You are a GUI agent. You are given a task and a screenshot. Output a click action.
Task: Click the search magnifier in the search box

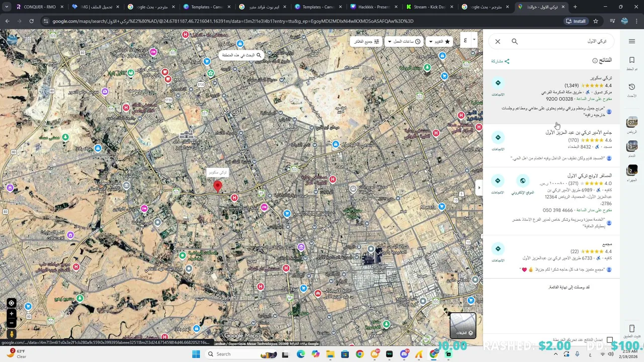coord(515,41)
